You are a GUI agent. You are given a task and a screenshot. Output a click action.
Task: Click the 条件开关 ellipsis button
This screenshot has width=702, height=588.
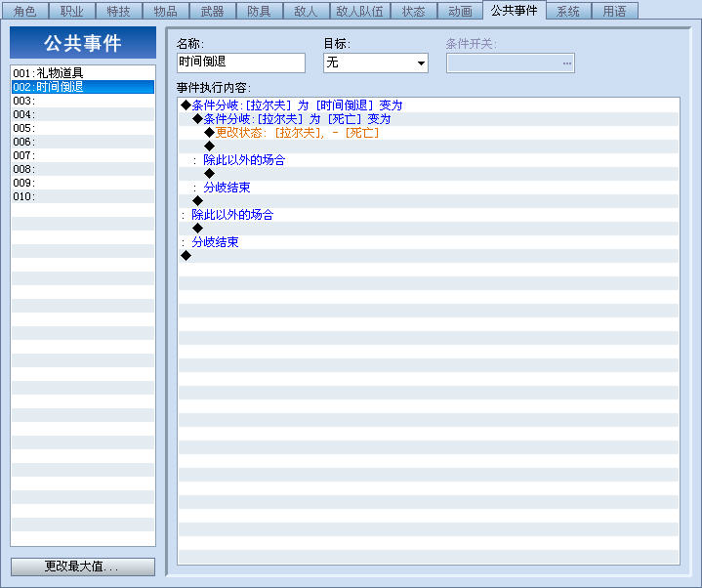(567, 63)
